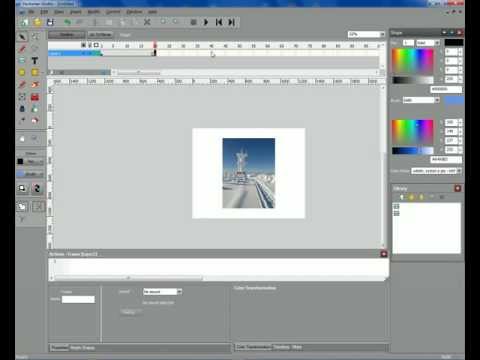The height and width of the screenshot is (360, 480).
Task: Toggle the layer visibility column icon
Action: (84, 45)
